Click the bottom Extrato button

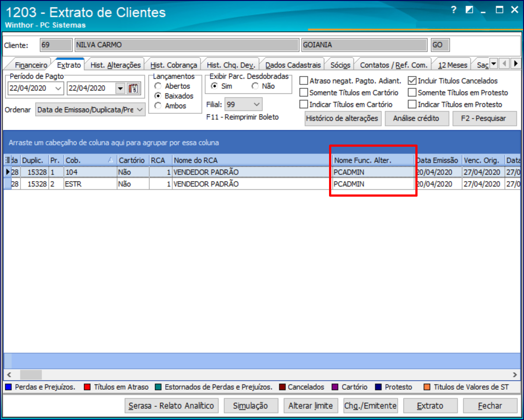pos(430,406)
